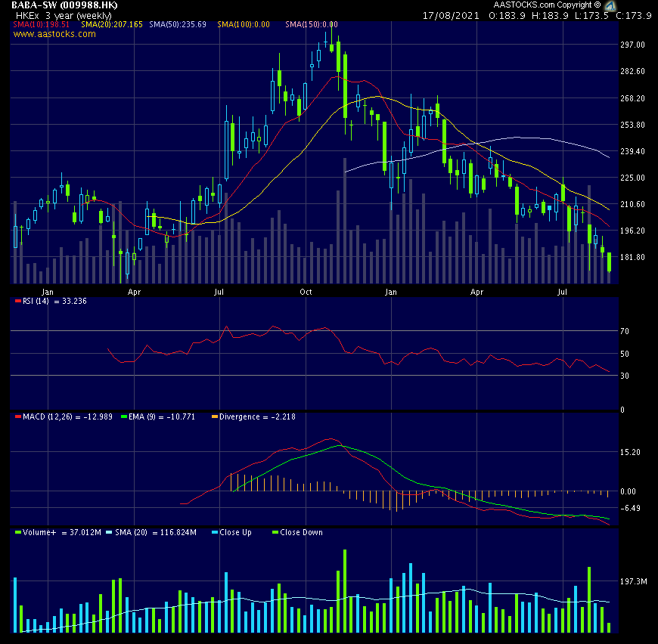Viewport: 658px width, 644px height.
Task: Click the AAStocks logo icon
Action: click(x=611, y=6)
